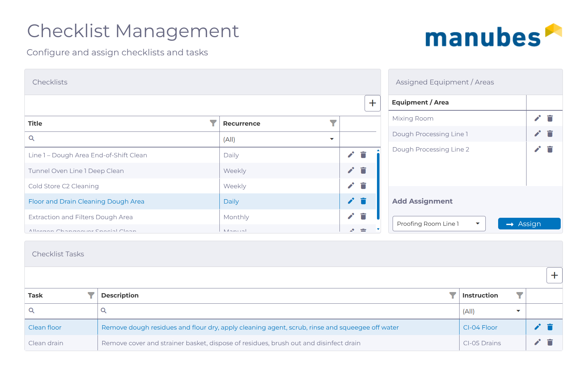Delete the Clean floor task

point(550,327)
